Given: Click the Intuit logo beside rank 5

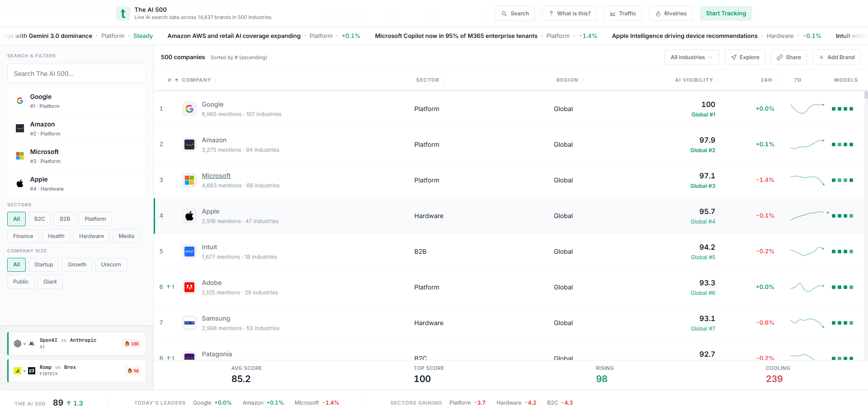Looking at the screenshot, I should point(189,252).
